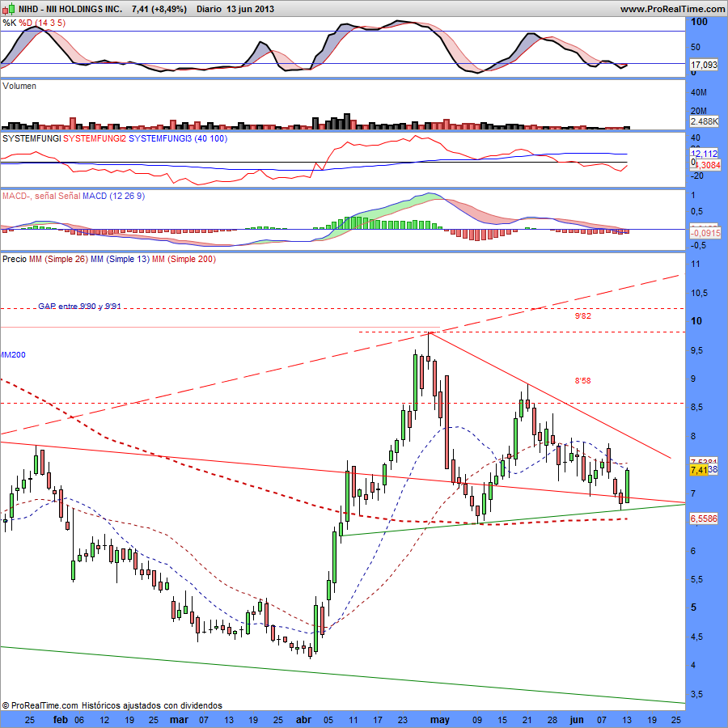Click the 'feb' month on the date axis
The width and height of the screenshot is (728, 728).
tap(61, 720)
